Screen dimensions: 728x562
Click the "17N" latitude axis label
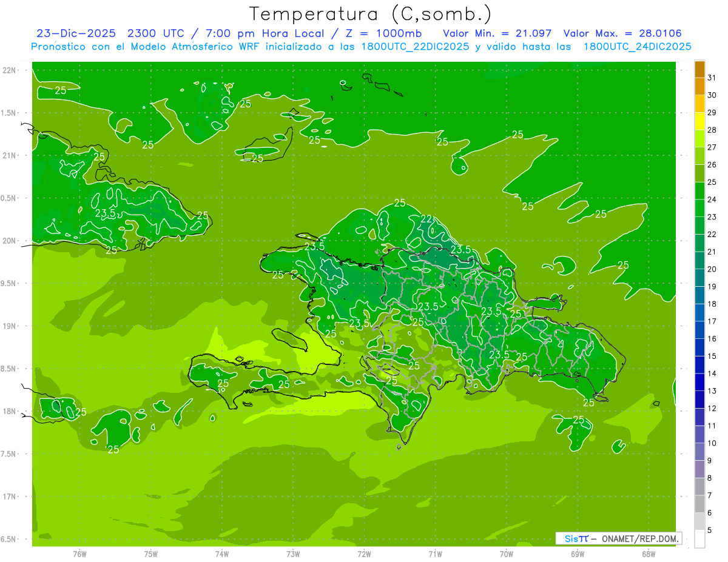tap(9, 497)
